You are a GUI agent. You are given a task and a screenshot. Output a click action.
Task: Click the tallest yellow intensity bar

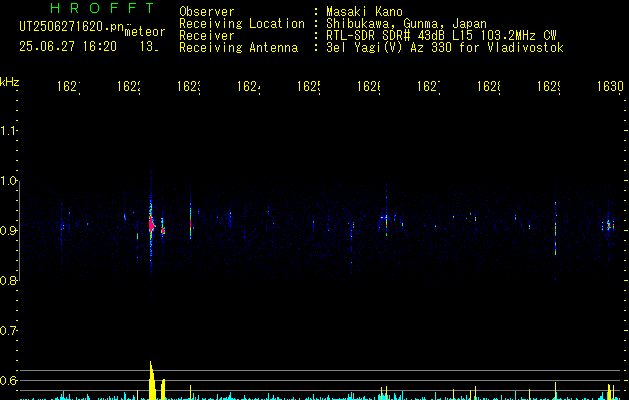pyautogui.click(x=152, y=381)
